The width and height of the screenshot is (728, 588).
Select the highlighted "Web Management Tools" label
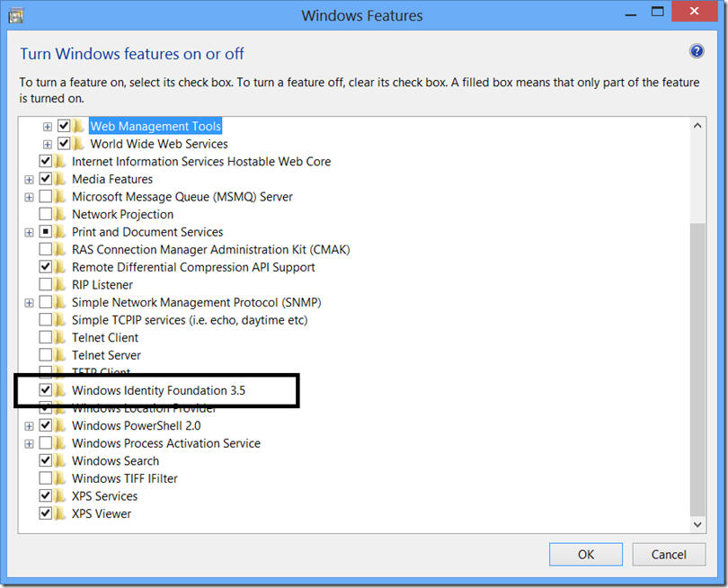click(x=155, y=127)
